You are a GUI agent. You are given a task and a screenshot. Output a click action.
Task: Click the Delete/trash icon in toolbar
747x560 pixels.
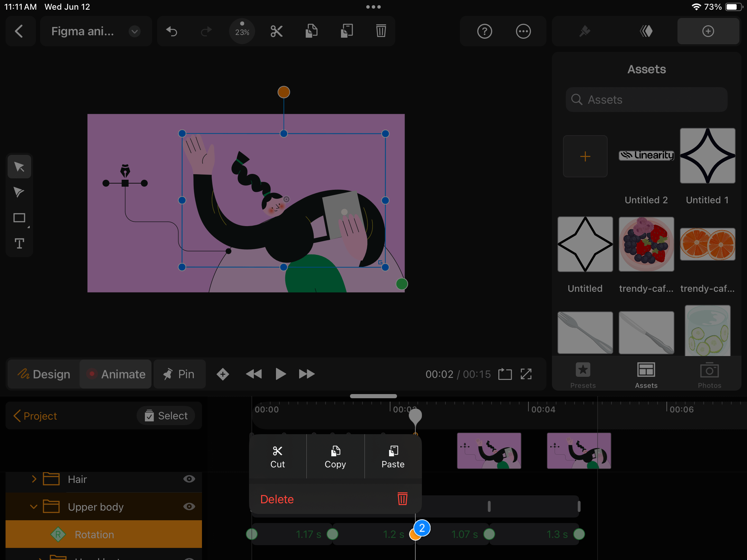click(381, 32)
